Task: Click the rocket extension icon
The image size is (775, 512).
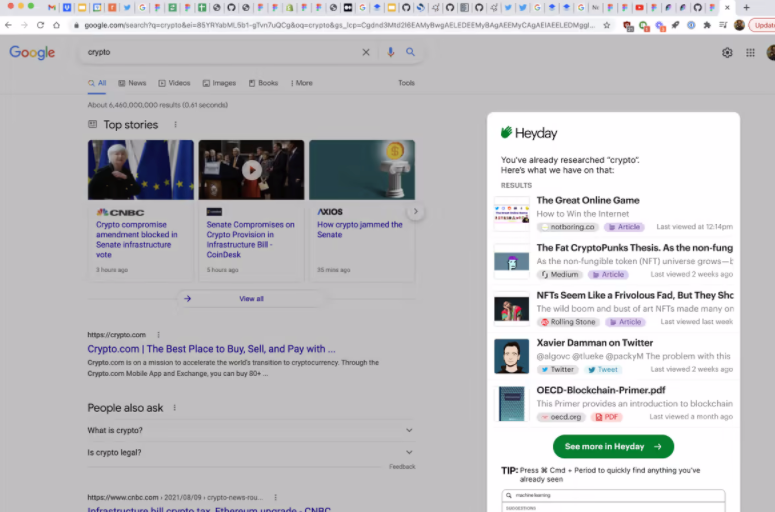Action: (675, 25)
